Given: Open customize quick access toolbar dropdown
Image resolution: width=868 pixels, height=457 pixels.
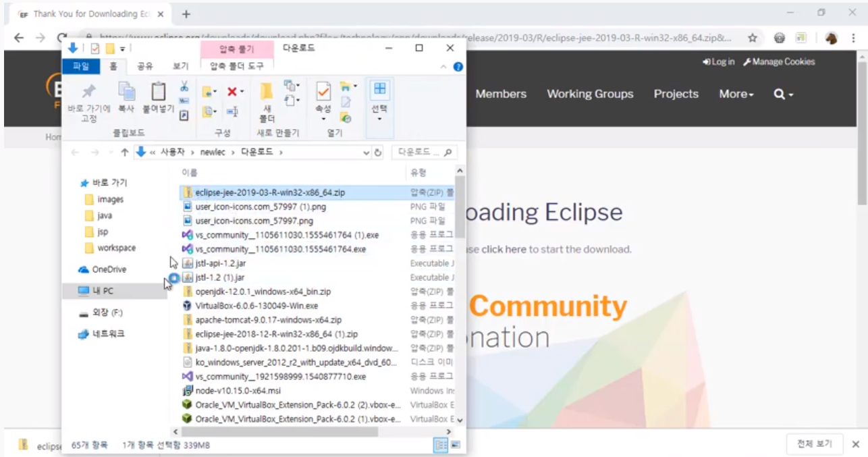Looking at the screenshot, I should pos(123,49).
